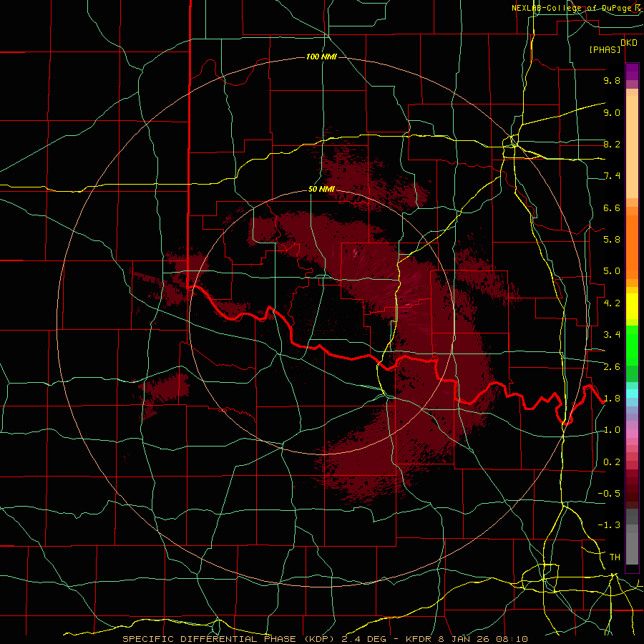644x644 pixels.
Task: Click the cyan segment of the color bar
Action: pyautogui.click(x=632, y=394)
